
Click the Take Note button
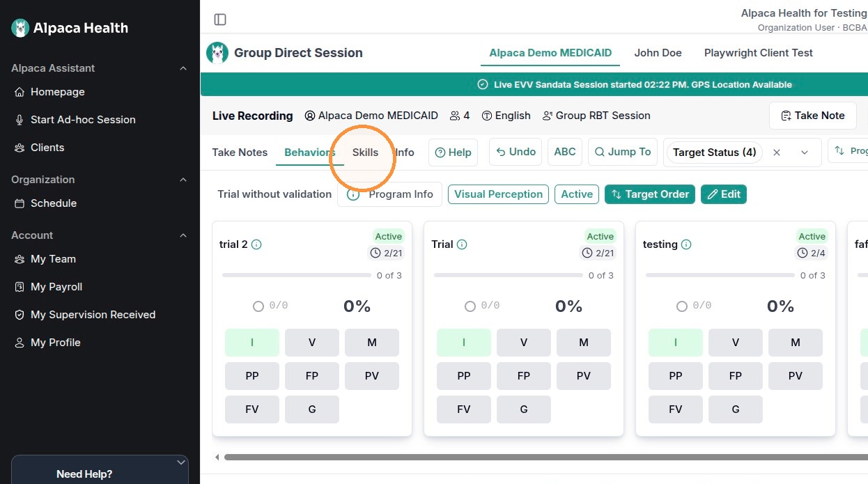pos(813,116)
